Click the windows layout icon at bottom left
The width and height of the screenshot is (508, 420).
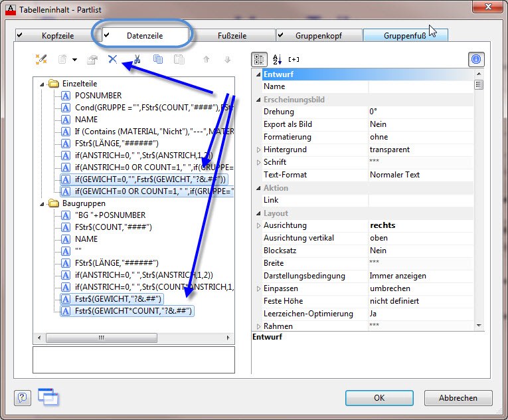tap(48, 397)
